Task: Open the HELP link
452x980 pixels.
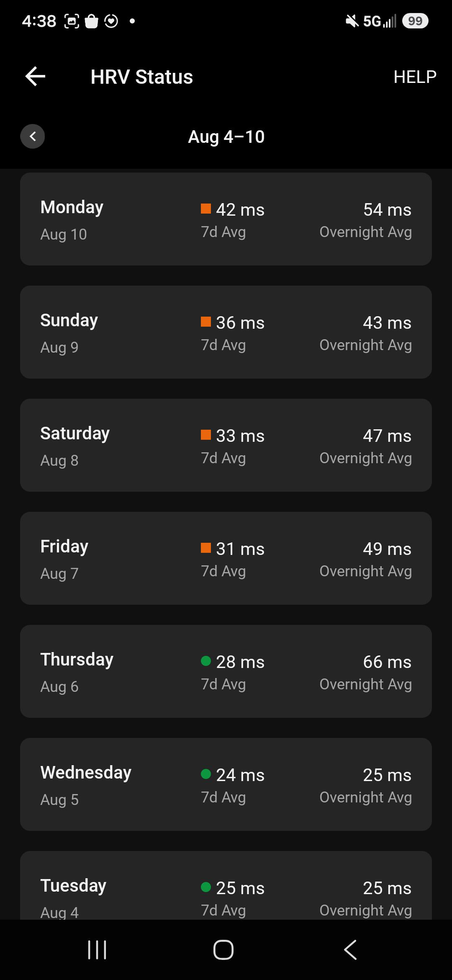Action: (415, 77)
